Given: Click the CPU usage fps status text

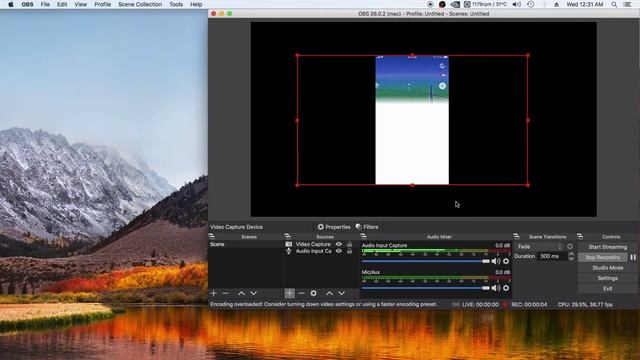Looking at the screenshot, I should coord(585,304).
